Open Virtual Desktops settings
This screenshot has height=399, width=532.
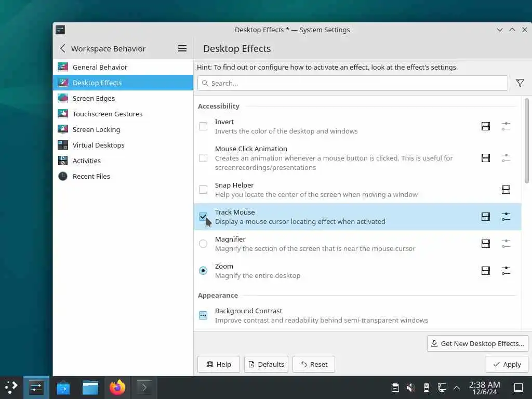(123, 145)
